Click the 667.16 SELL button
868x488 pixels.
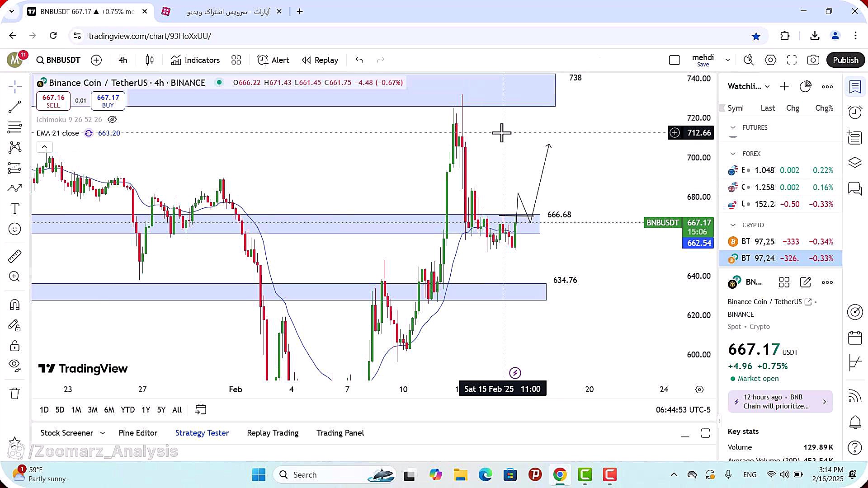[x=53, y=101]
